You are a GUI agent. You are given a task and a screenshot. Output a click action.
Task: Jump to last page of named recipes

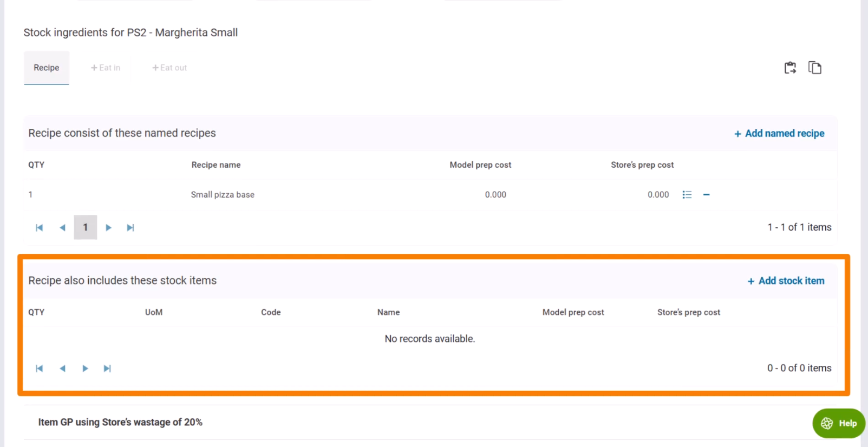(x=130, y=228)
